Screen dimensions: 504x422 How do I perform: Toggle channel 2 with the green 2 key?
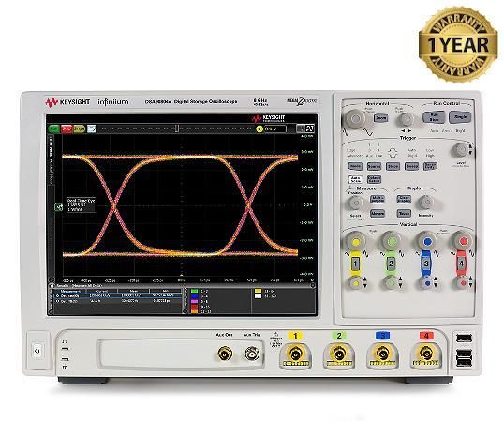pyautogui.click(x=391, y=264)
